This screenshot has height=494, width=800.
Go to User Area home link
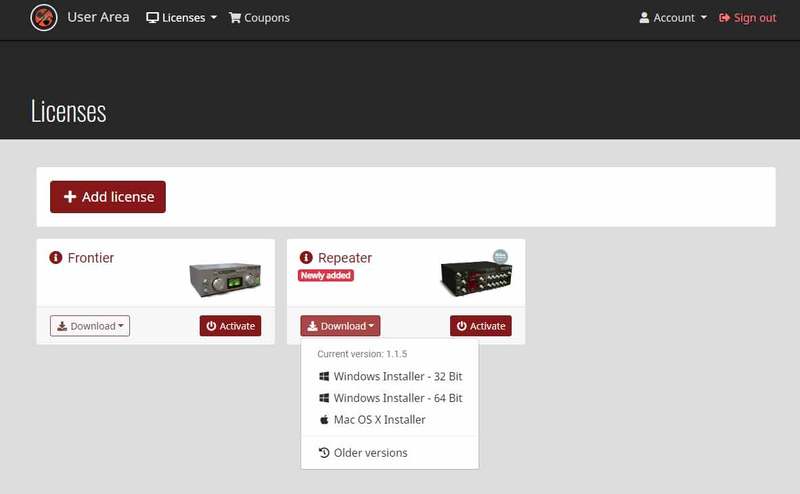click(98, 17)
